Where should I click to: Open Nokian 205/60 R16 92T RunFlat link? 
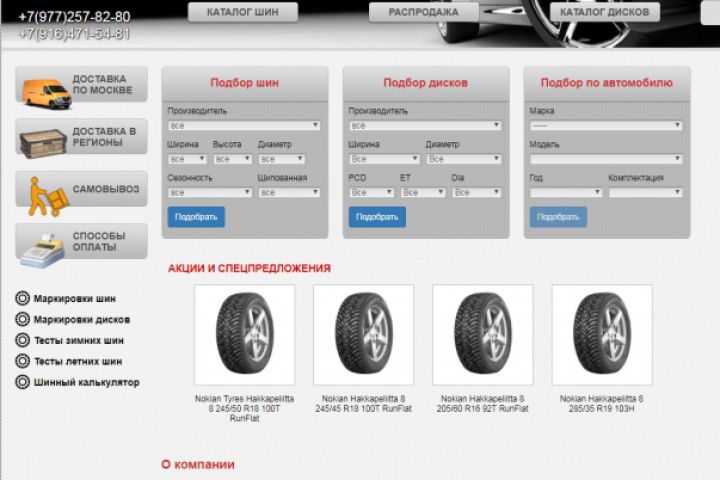(x=483, y=404)
